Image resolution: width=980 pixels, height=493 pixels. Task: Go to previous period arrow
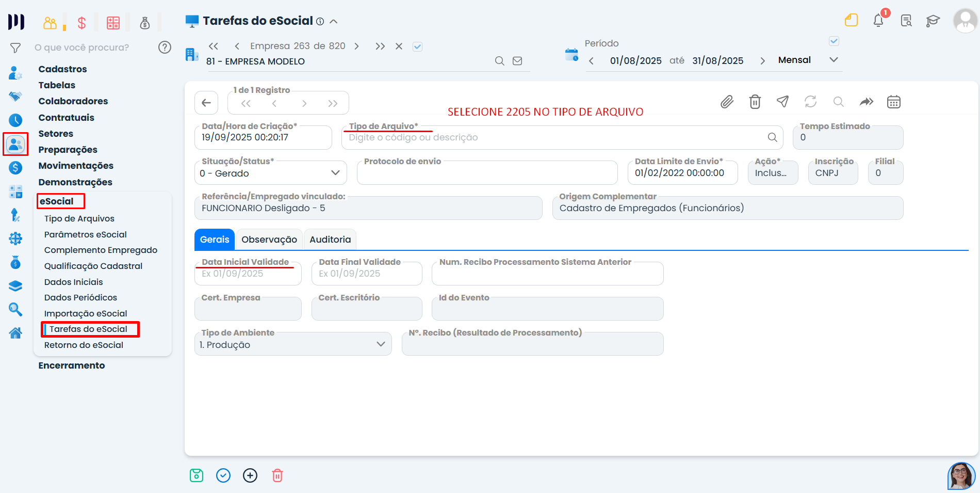point(591,61)
